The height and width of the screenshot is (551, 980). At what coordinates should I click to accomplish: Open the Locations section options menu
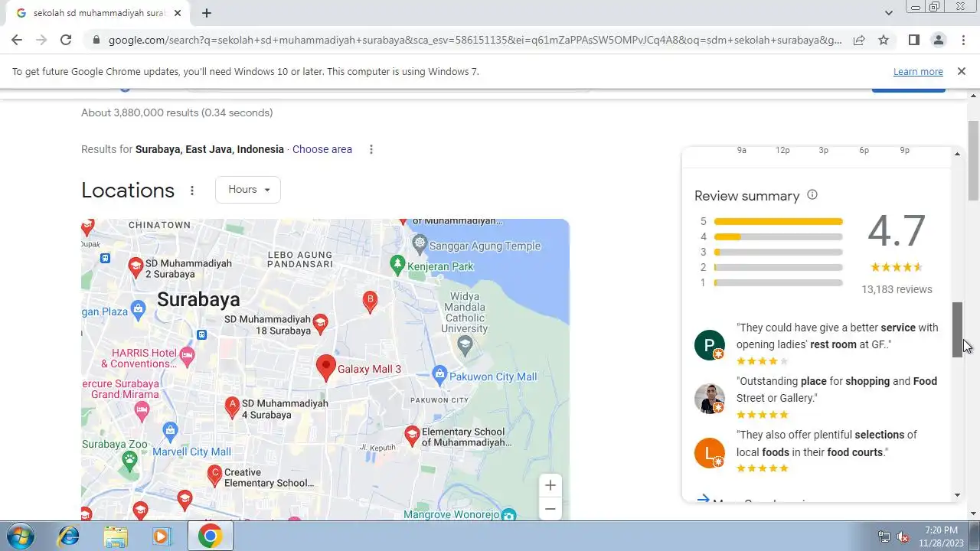tap(192, 191)
